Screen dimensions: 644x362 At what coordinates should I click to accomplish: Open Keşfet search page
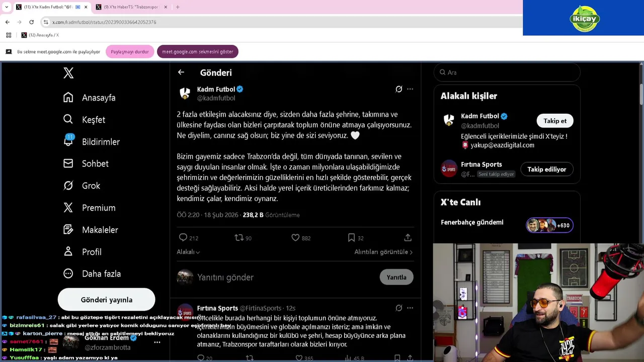point(84,120)
